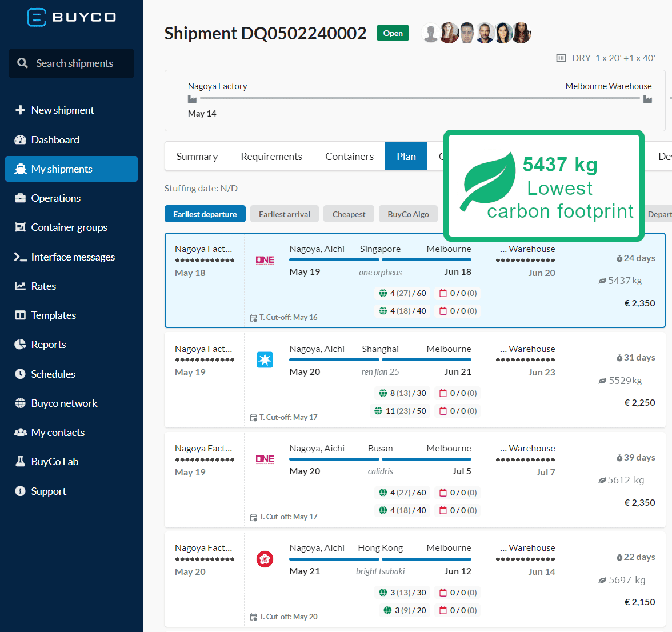Click the cut-off calendar icon for May 16
The width and height of the screenshot is (672, 632).
pos(253,318)
